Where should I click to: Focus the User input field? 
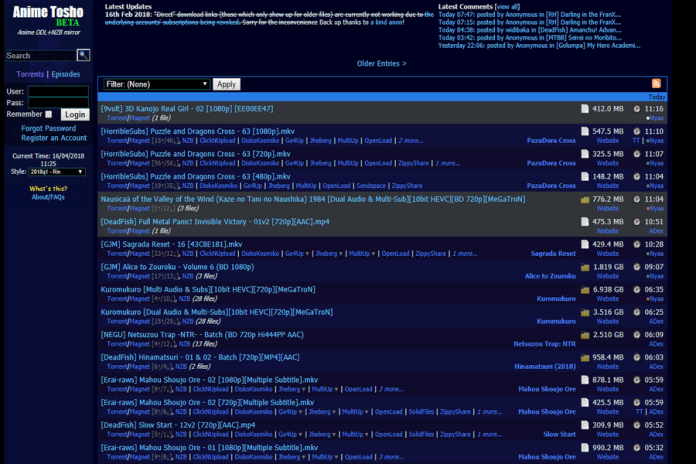pyautogui.click(x=58, y=91)
